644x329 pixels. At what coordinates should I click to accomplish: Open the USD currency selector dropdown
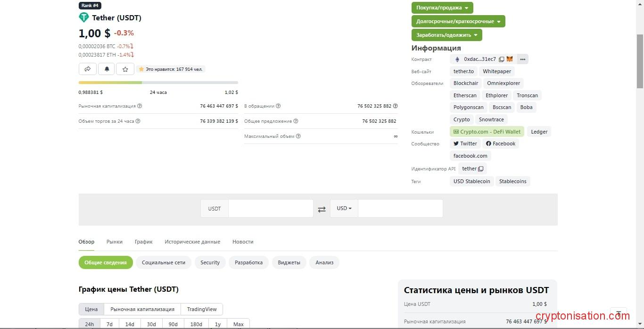point(344,209)
